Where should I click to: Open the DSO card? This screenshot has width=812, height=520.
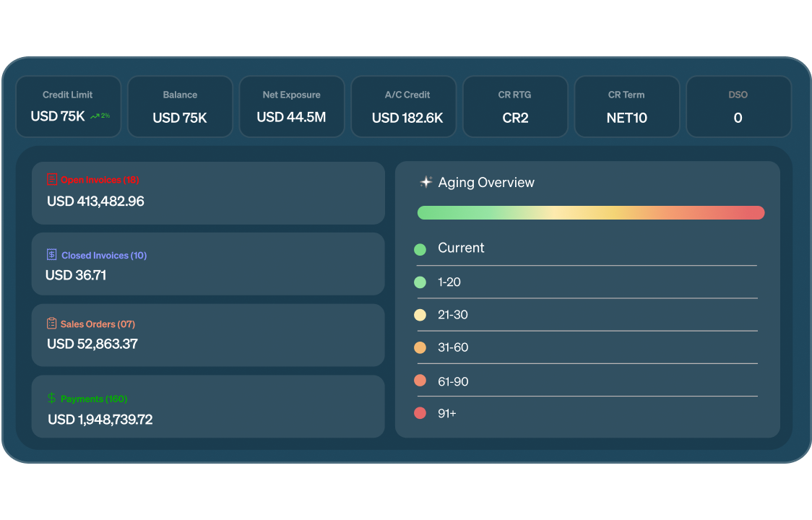(x=738, y=107)
